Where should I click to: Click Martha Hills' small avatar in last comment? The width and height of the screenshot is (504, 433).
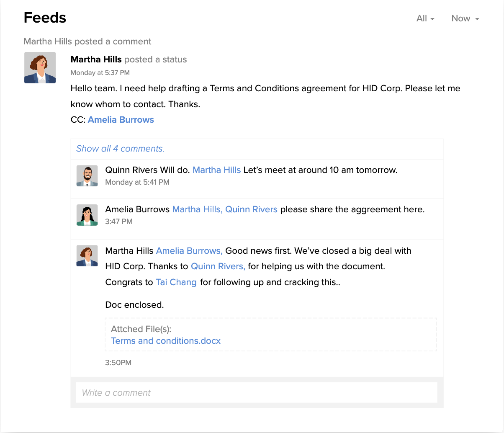coord(87,256)
